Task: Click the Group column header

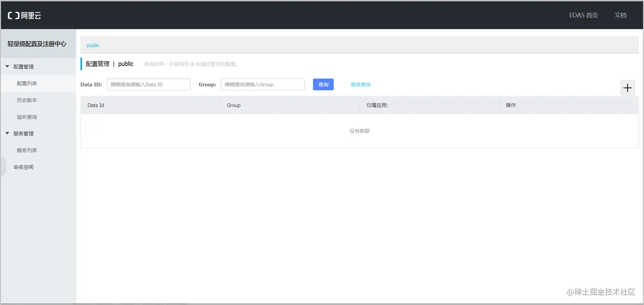Action: tap(290, 105)
